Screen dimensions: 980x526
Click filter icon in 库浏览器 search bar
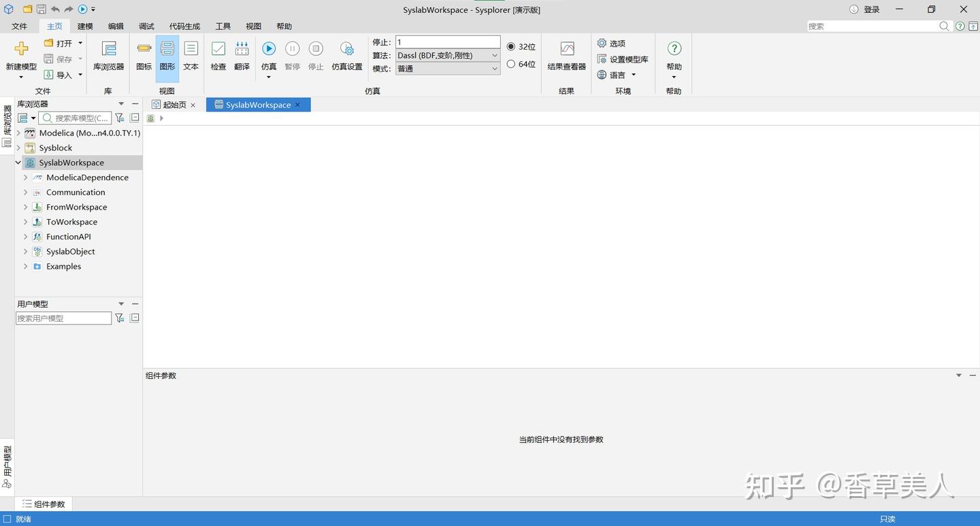pyautogui.click(x=120, y=118)
